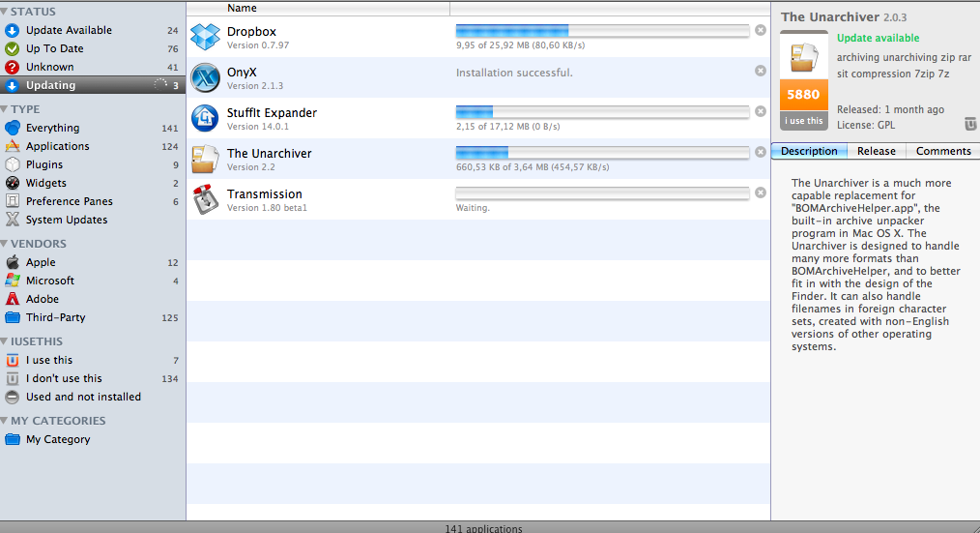
Task: Open the Release tab
Action: 877,152
